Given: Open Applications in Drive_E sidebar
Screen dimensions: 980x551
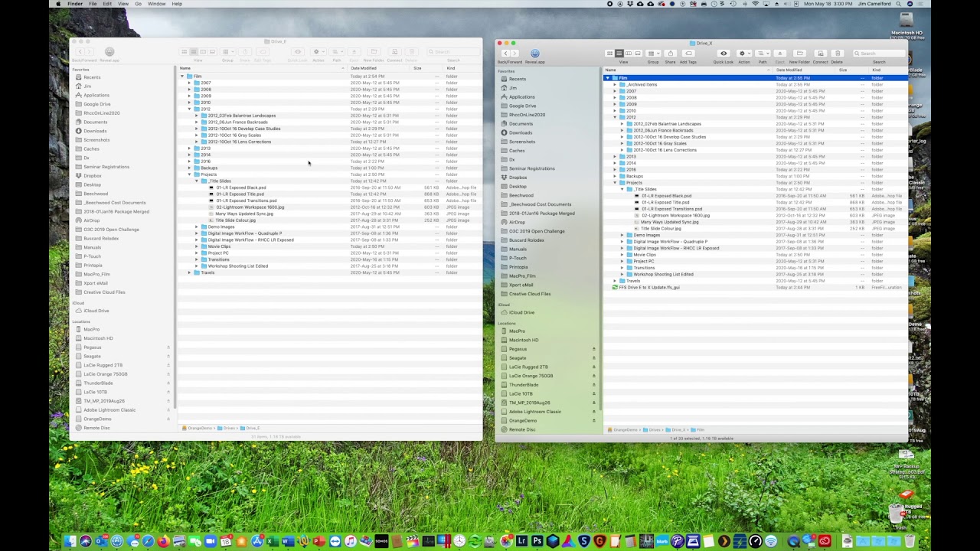Looking at the screenshot, I should click(x=96, y=95).
